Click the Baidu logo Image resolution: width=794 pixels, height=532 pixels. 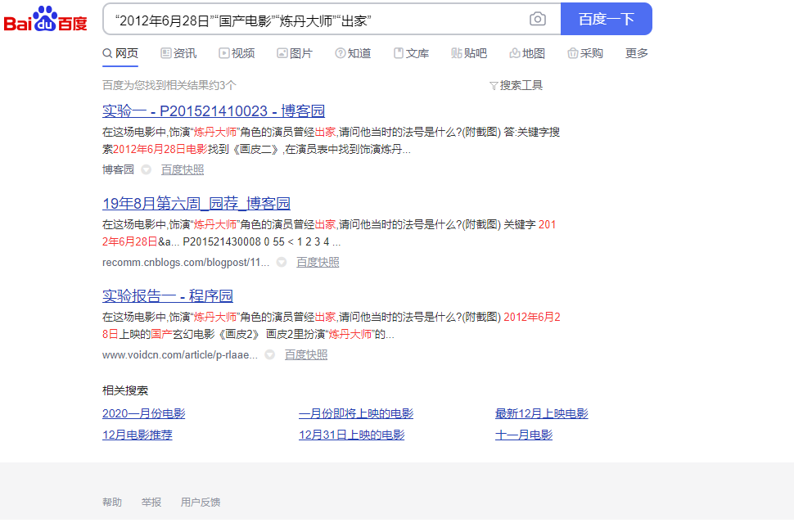(46, 20)
